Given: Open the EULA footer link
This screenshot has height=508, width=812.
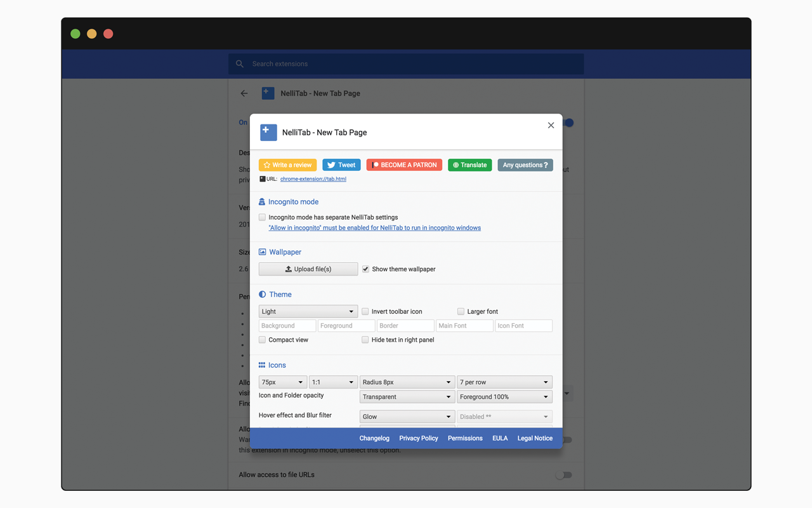Looking at the screenshot, I should (x=500, y=438).
